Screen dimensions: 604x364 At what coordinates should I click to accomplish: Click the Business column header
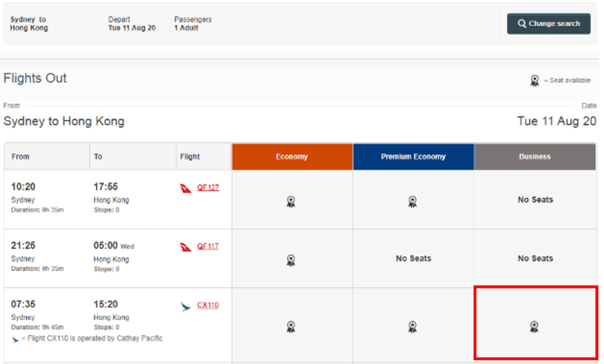[535, 157]
